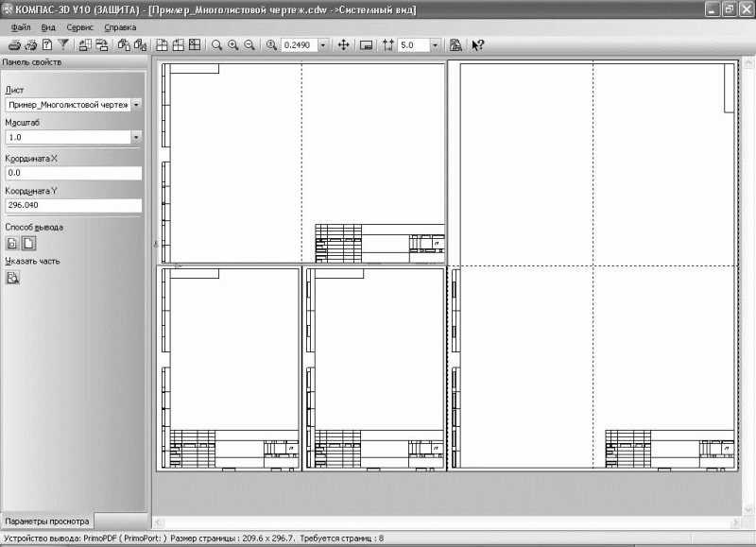Click the second dashed page layout icon
This screenshot has height=547, width=756.
click(x=179, y=45)
